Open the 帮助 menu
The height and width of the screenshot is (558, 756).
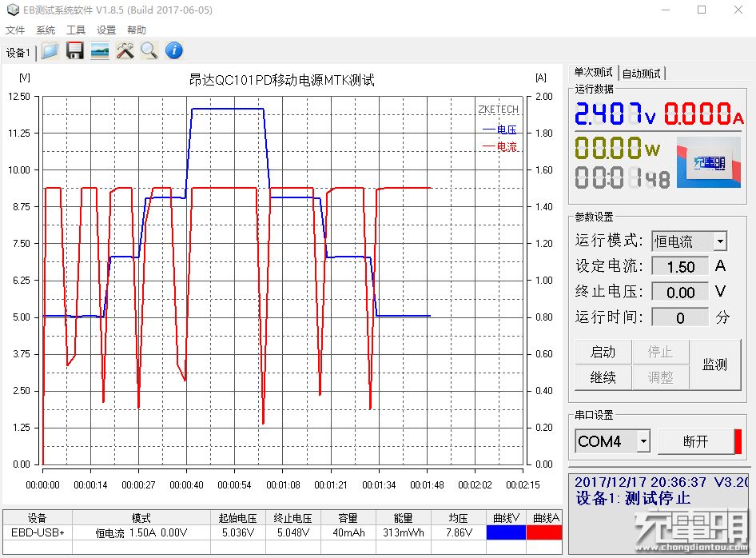[137, 30]
